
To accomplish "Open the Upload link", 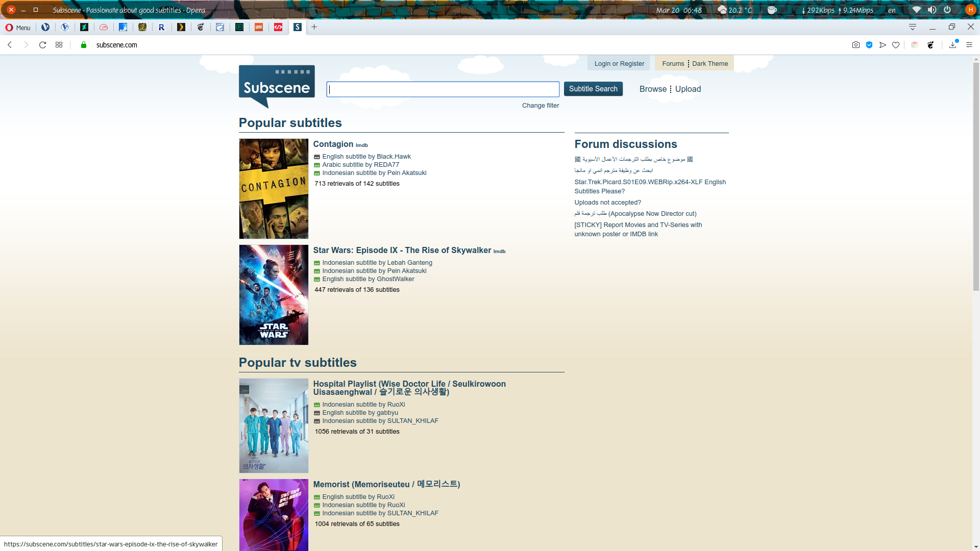I will coord(688,89).
